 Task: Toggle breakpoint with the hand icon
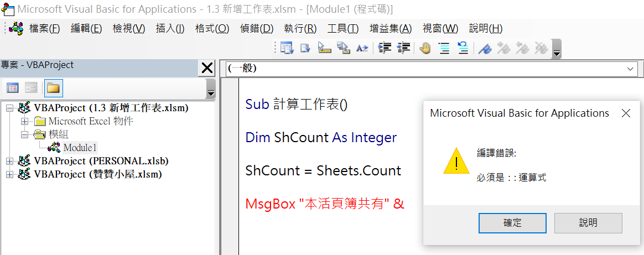click(425, 48)
